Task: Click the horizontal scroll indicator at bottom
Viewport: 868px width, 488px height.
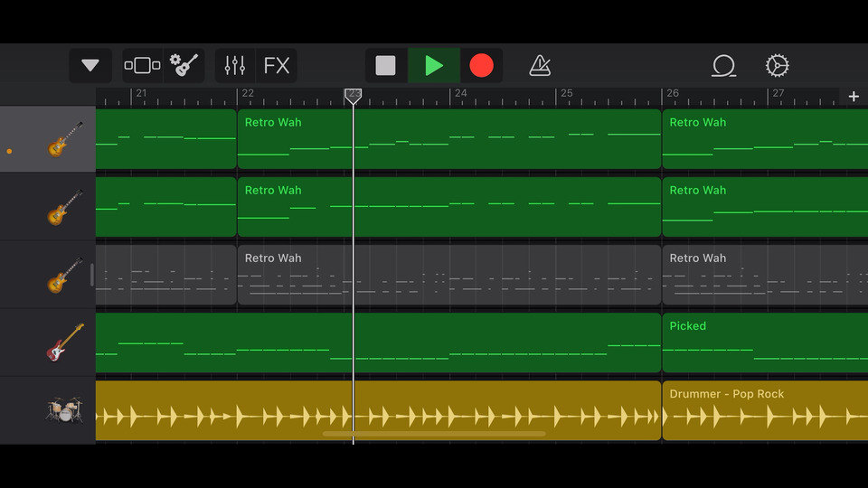Action: click(x=434, y=434)
